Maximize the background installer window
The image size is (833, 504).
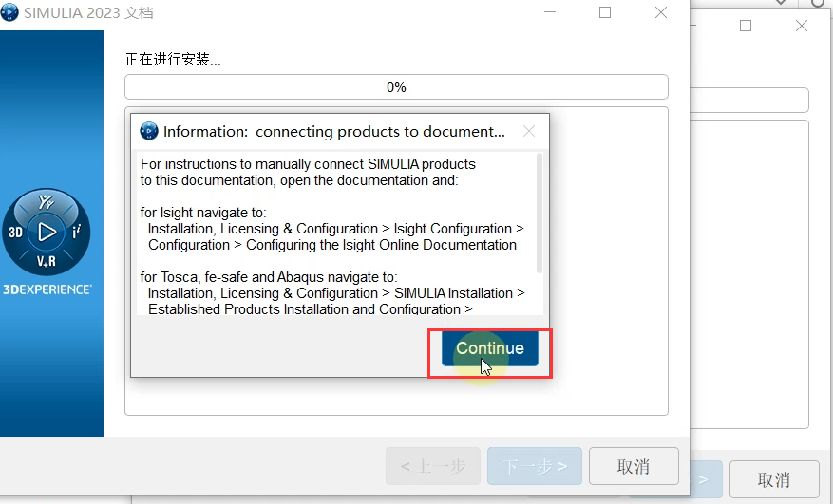tap(746, 26)
